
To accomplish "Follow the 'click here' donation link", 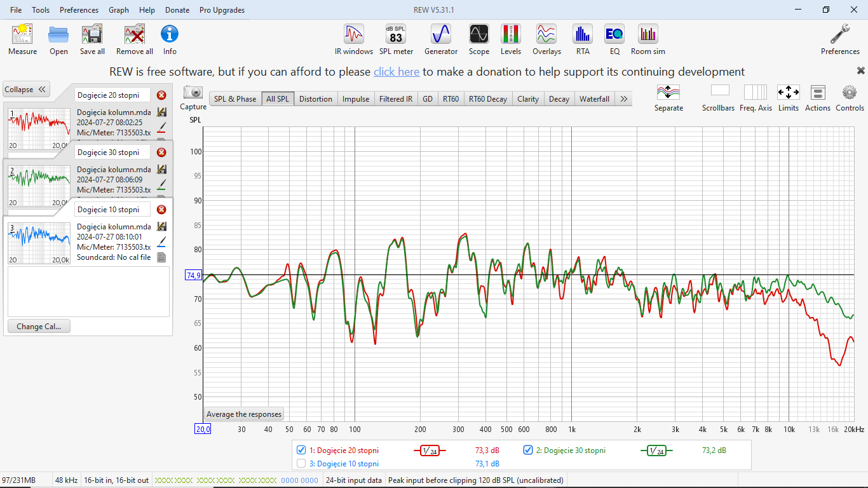I will click(x=397, y=72).
